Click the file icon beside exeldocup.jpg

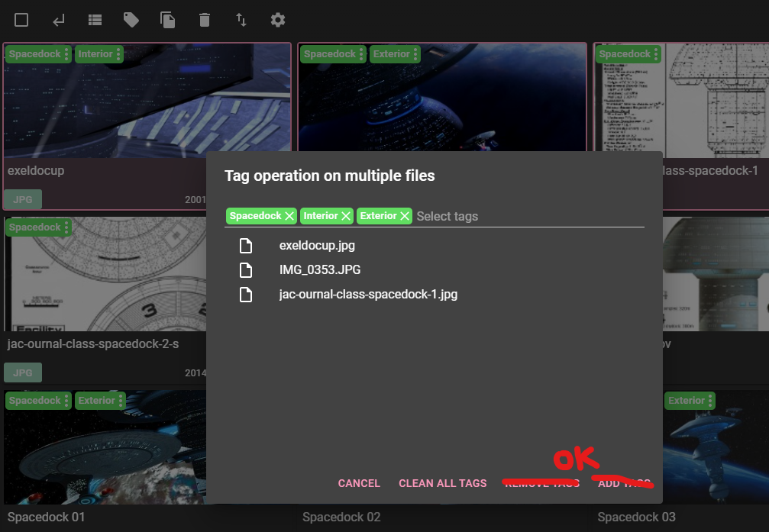246,245
